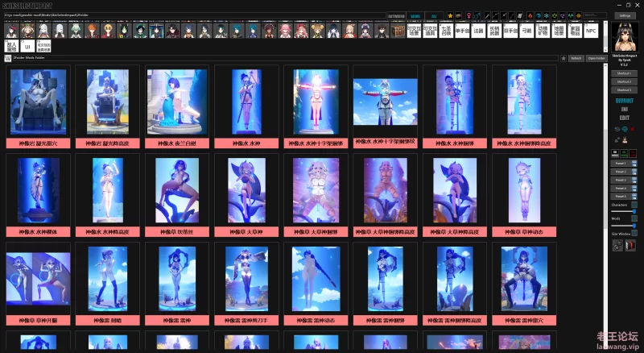Save to Preset 3 disk icon
The height and width of the screenshot is (353, 644).
(x=634, y=180)
